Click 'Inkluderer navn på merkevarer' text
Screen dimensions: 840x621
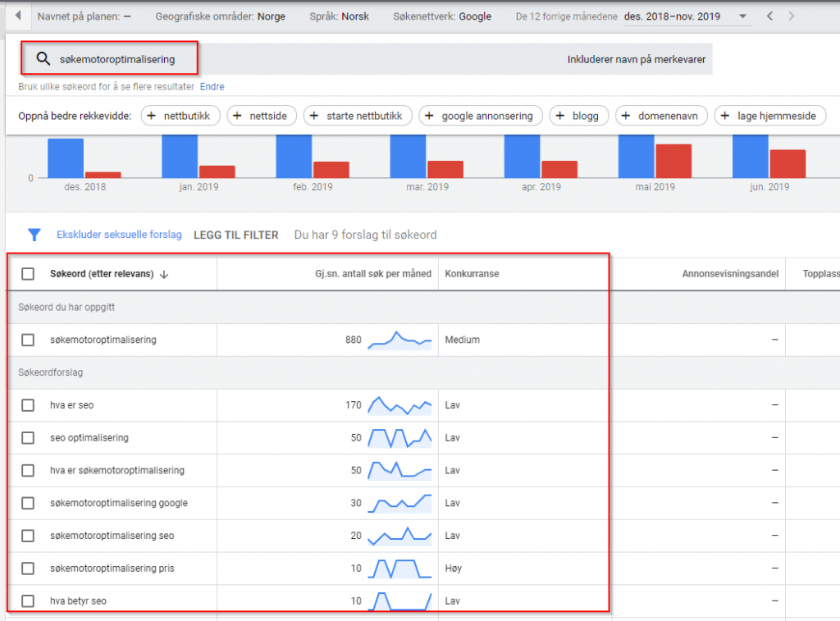point(637,59)
